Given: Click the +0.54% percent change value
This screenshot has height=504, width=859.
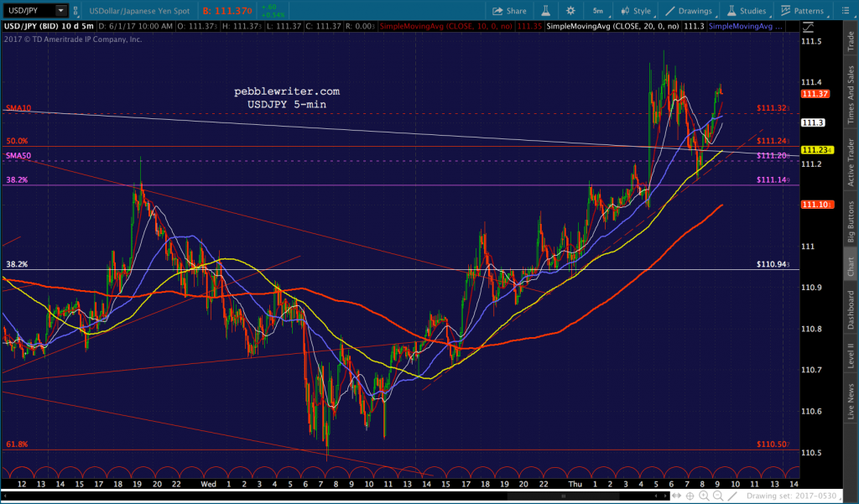Looking at the screenshot, I should [273, 15].
